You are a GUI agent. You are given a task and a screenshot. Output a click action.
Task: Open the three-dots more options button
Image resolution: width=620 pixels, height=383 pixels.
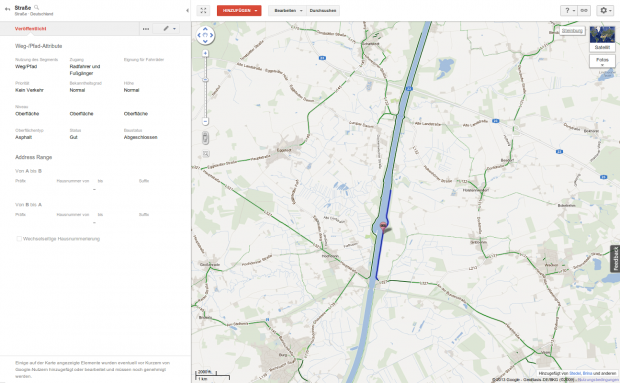pyautogui.click(x=146, y=29)
